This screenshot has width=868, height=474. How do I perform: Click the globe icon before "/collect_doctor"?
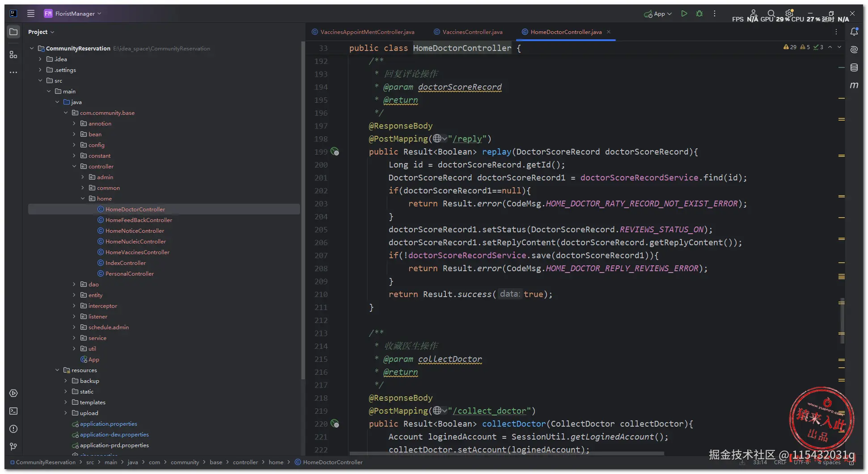tap(437, 411)
